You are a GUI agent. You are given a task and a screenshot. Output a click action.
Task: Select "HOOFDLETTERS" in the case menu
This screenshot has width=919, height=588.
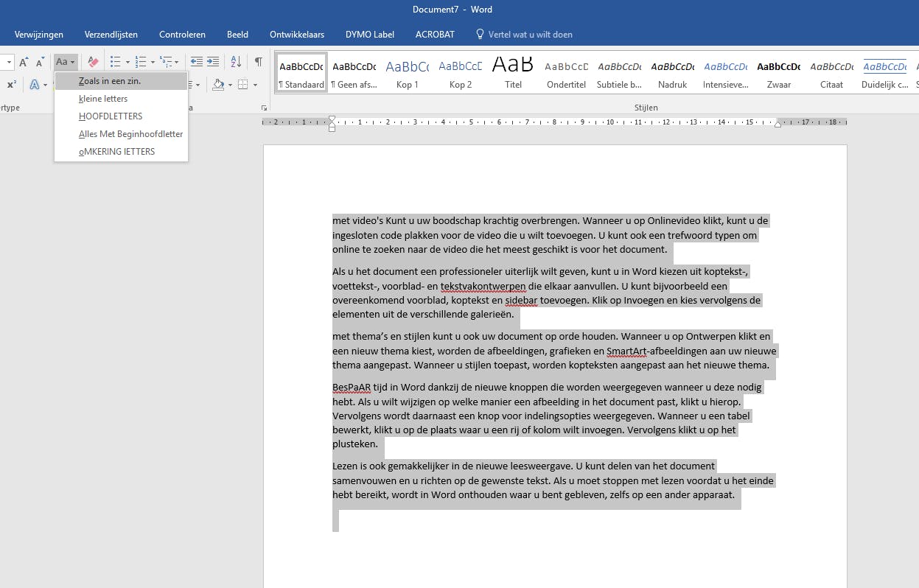coord(111,116)
